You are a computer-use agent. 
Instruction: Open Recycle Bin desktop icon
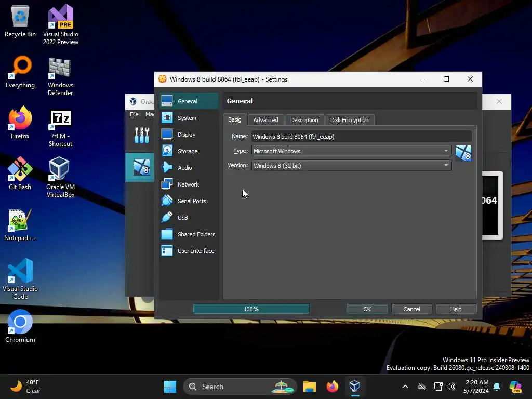(20, 22)
